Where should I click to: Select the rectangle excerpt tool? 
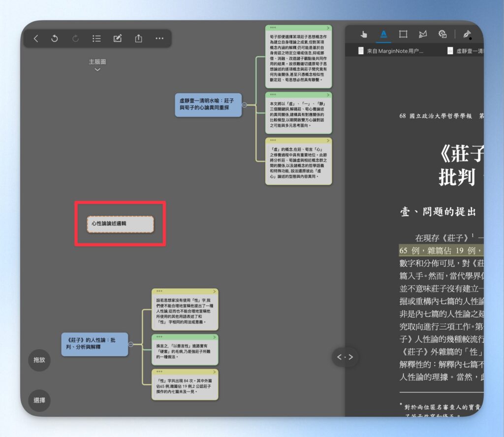pyautogui.click(x=403, y=34)
